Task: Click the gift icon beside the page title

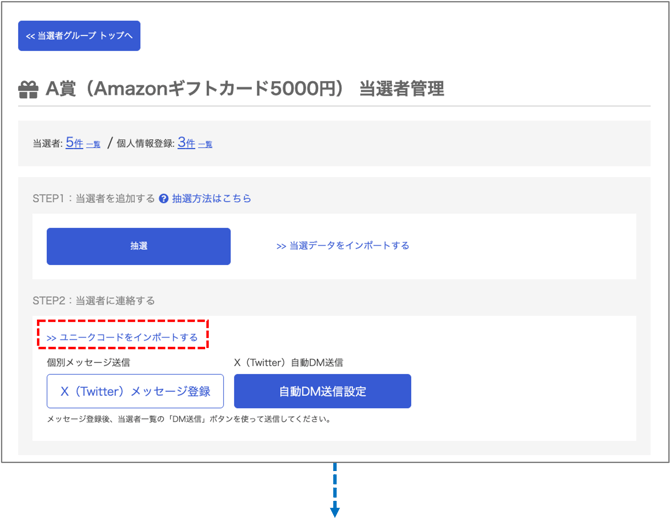Action: coord(28,90)
